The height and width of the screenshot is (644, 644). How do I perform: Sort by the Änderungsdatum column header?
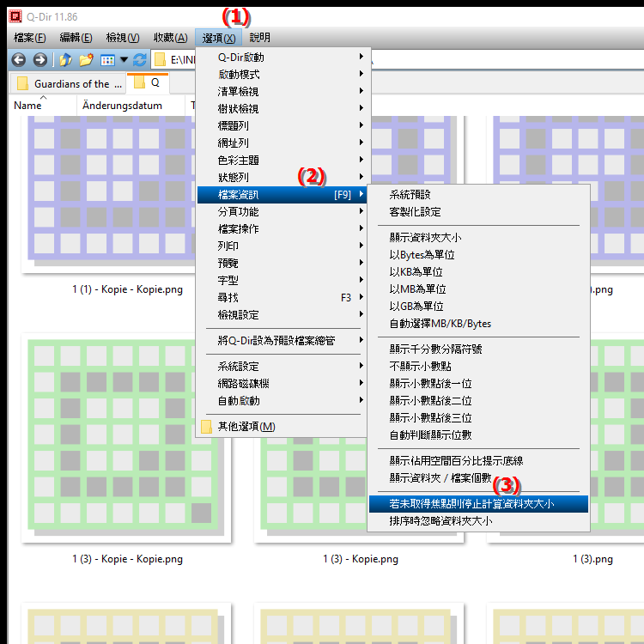pyautogui.click(x=131, y=106)
